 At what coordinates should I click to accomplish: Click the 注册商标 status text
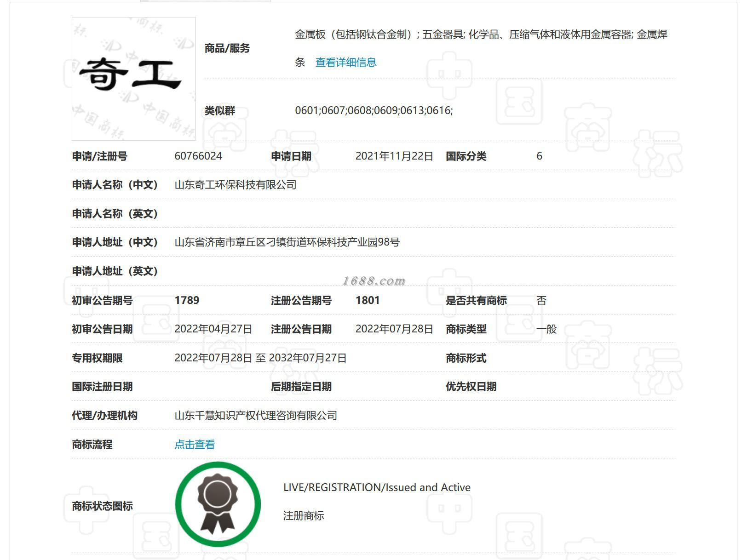[x=304, y=516]
